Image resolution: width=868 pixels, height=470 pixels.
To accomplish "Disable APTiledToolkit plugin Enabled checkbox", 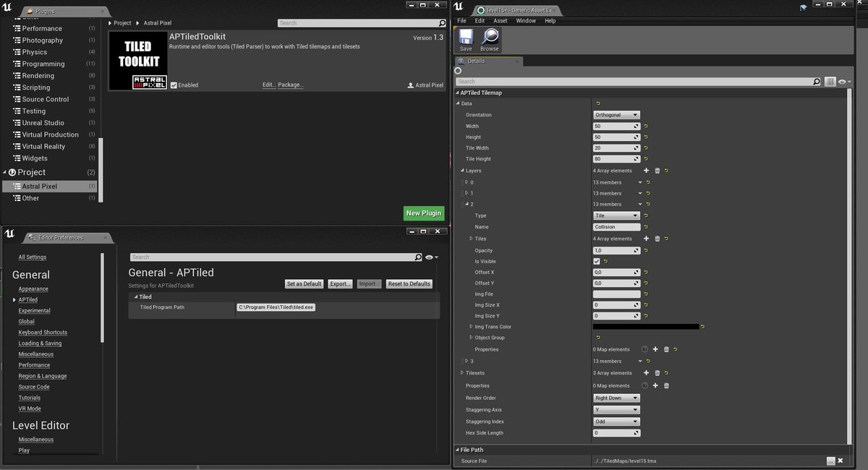I will (x=174, y=85).
